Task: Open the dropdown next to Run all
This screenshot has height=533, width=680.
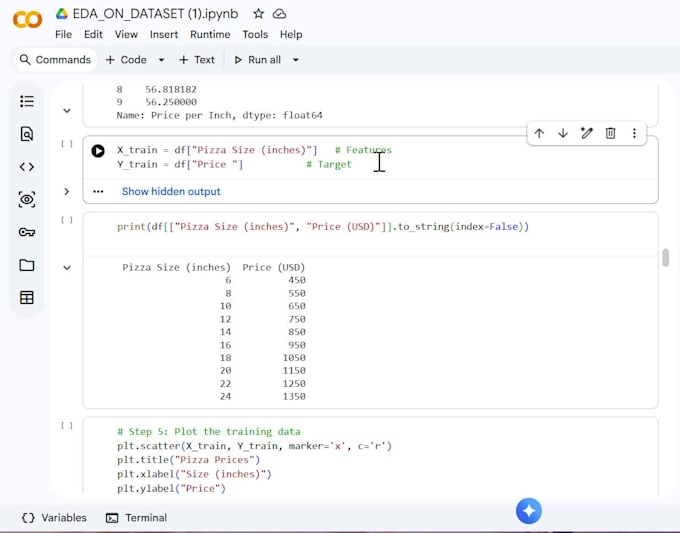Action: [296, 60]
